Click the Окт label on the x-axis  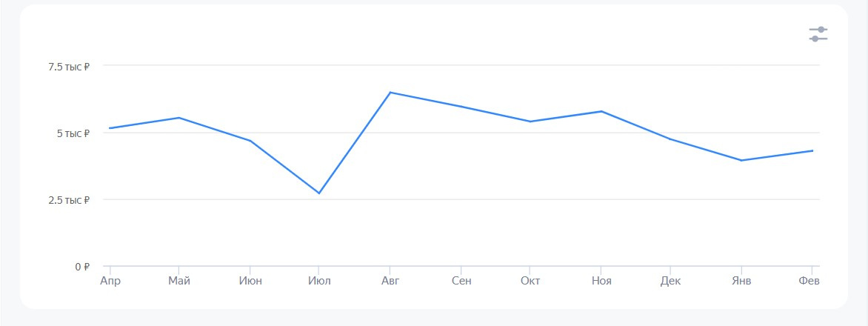(x=530, y=281)
